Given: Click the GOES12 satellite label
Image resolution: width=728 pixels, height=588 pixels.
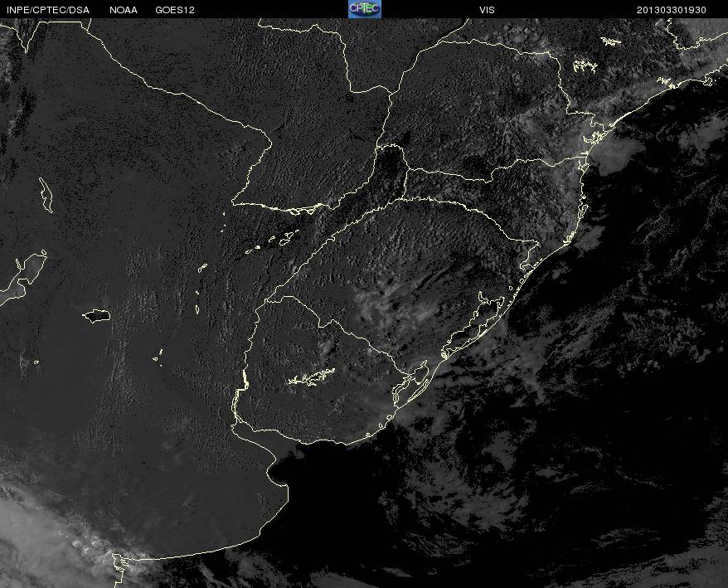Looking at the screenshot, I should [175, 10].
